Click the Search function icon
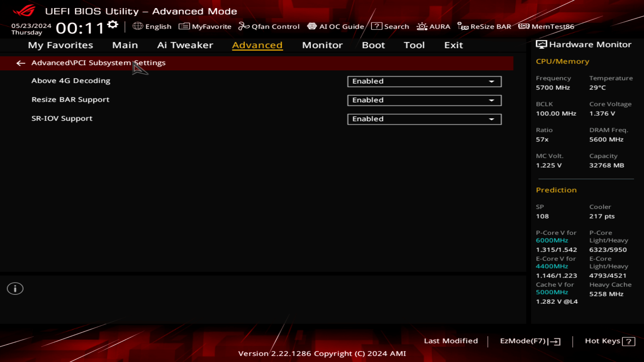This screenshot has height=362, width=644. click(x=377, y=26)
